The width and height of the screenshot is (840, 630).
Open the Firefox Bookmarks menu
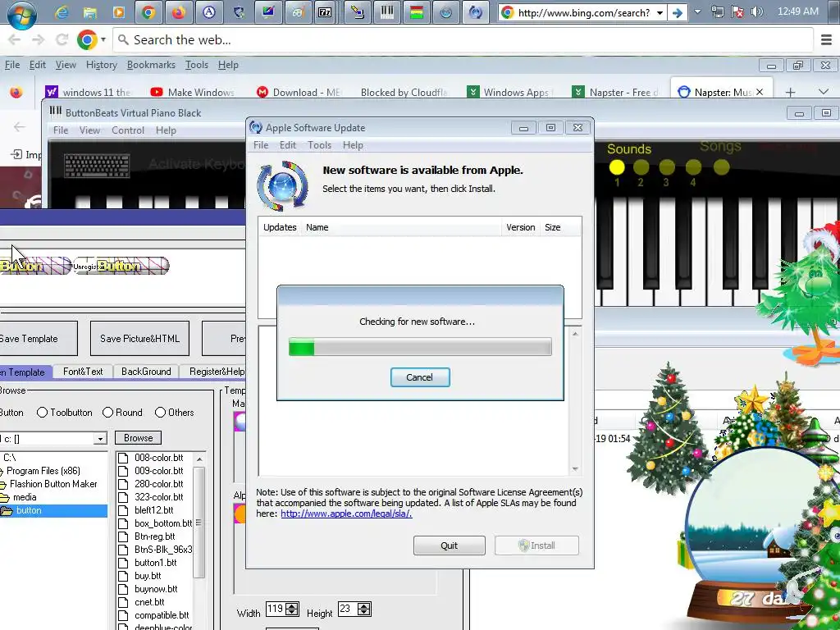(x=151, y=65)
